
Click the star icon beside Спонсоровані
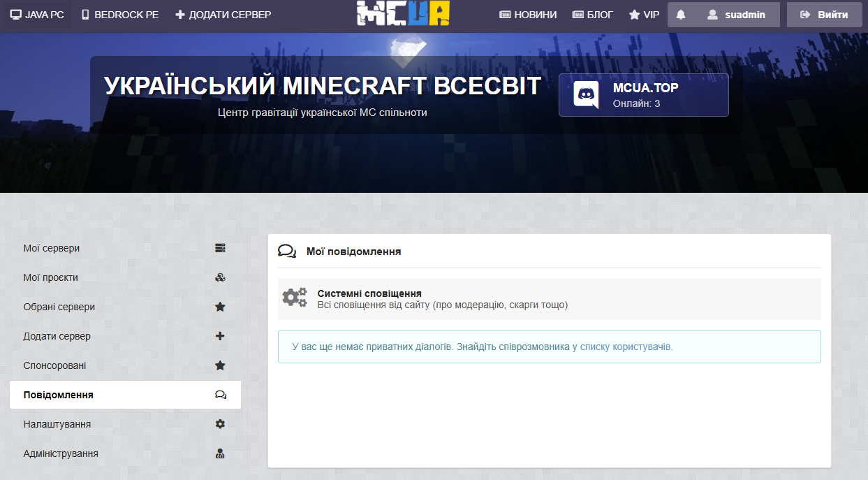(x=220, y=365)
